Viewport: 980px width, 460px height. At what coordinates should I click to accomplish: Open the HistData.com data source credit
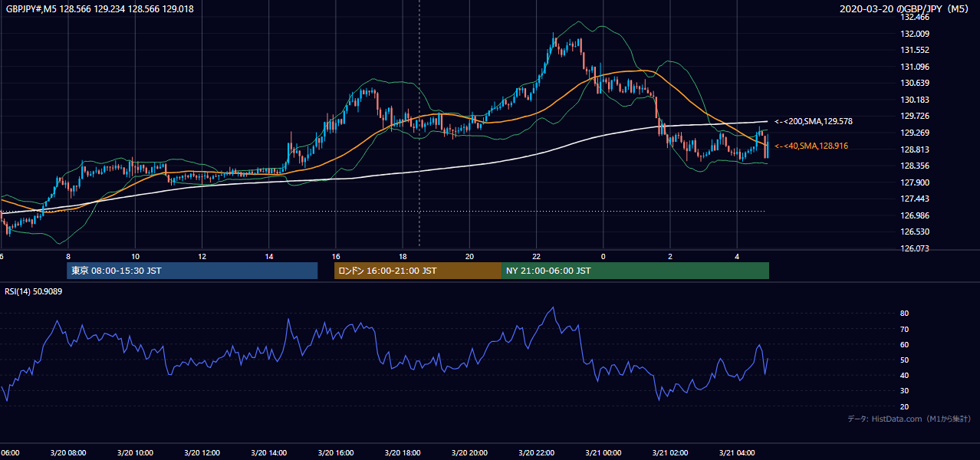909,419
